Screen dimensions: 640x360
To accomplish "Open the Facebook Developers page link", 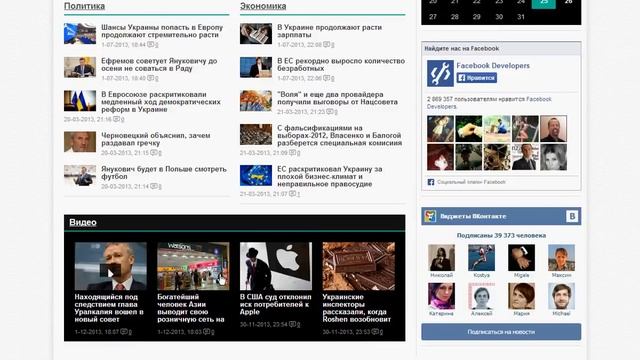I will (493, 65).
